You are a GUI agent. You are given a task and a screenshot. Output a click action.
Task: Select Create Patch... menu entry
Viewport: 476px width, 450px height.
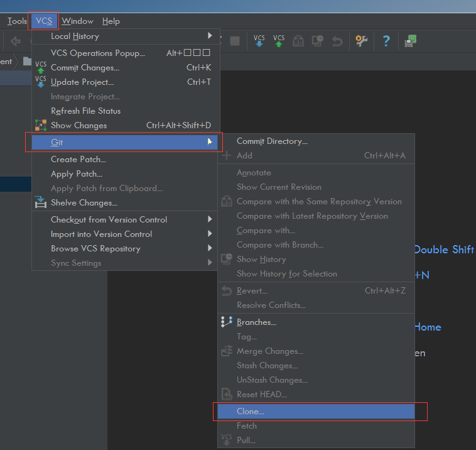click(78, 159)
